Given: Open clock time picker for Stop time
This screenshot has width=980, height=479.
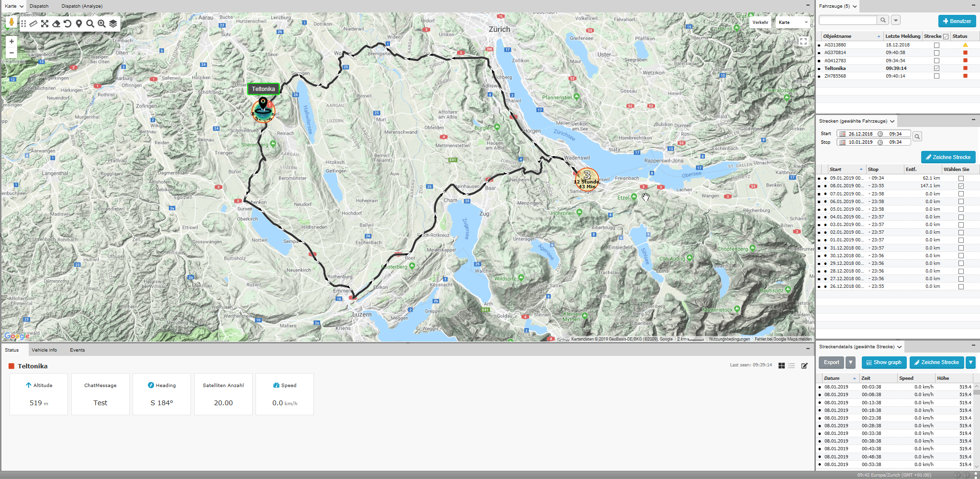Looking at the screenshot, I should coord(880,142).
